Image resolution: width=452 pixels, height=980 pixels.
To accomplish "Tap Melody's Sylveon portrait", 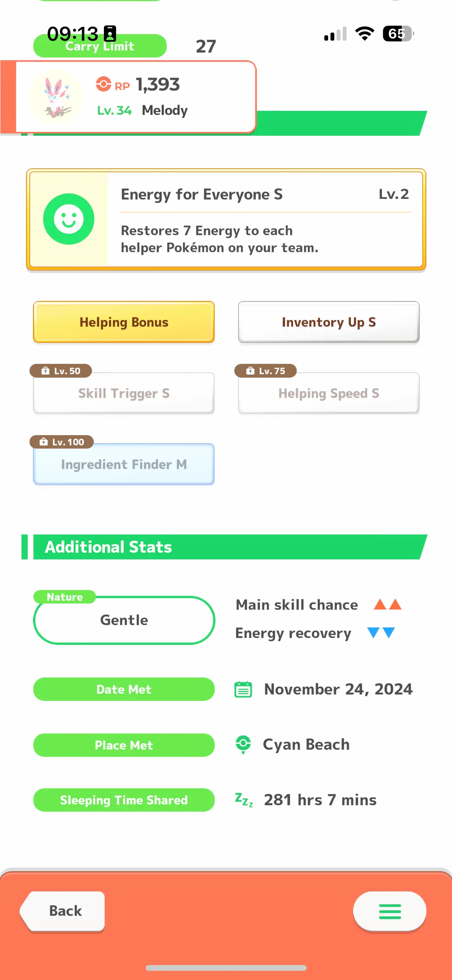I will pyautogui.click(x=56, y=97).
